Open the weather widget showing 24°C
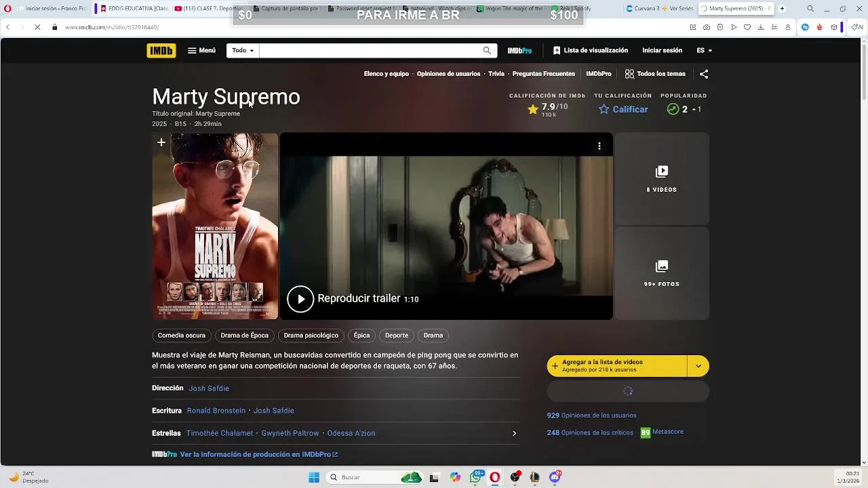The width and height of the screenshot is (868, 488). (28, 477)
